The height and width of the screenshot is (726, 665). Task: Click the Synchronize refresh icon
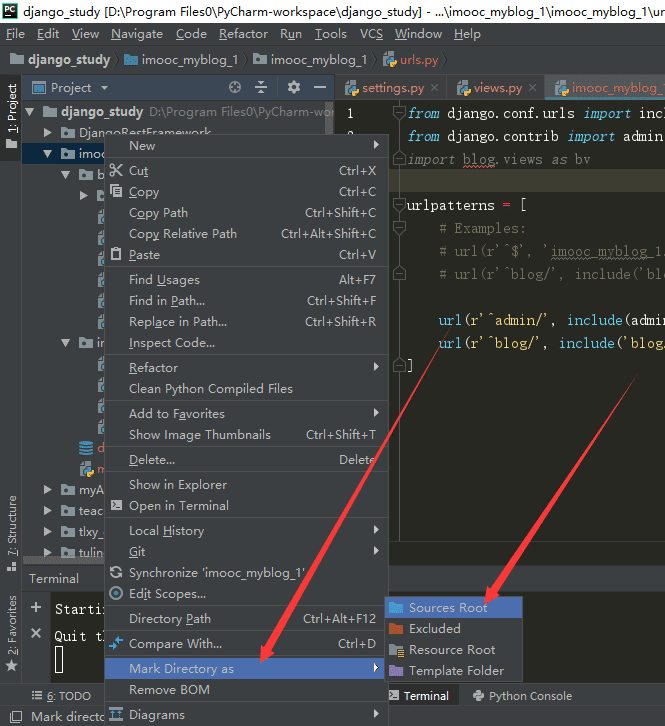click(x=116, y=572)
